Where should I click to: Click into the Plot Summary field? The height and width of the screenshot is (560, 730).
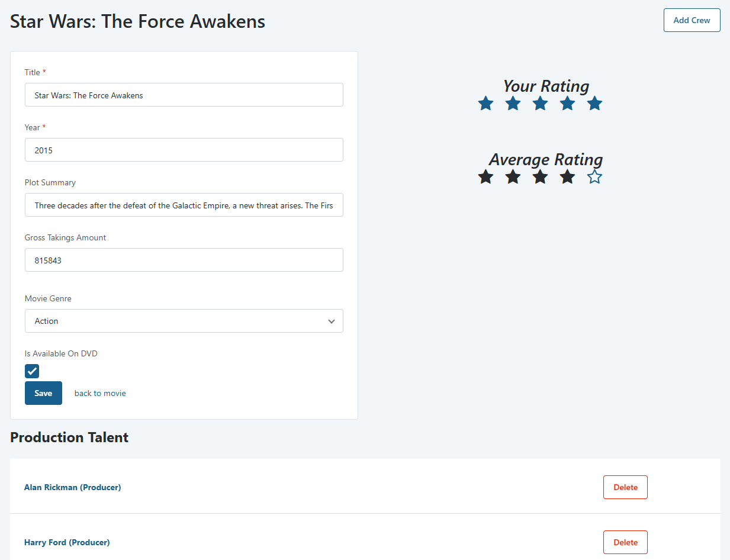(184, 205)
